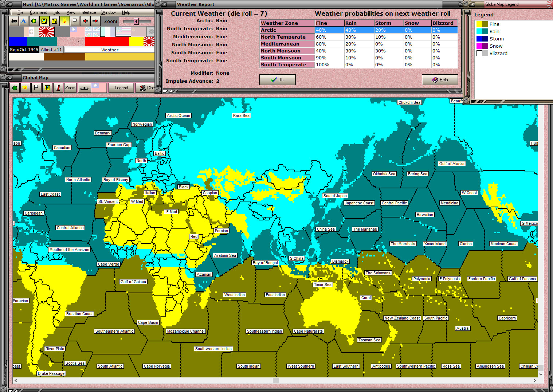The height and width of the screenshot is (392, 553).
Task: Click the white flag icon in Global Map toolbar
Action: pyautogui.click(x=36, y=88)
